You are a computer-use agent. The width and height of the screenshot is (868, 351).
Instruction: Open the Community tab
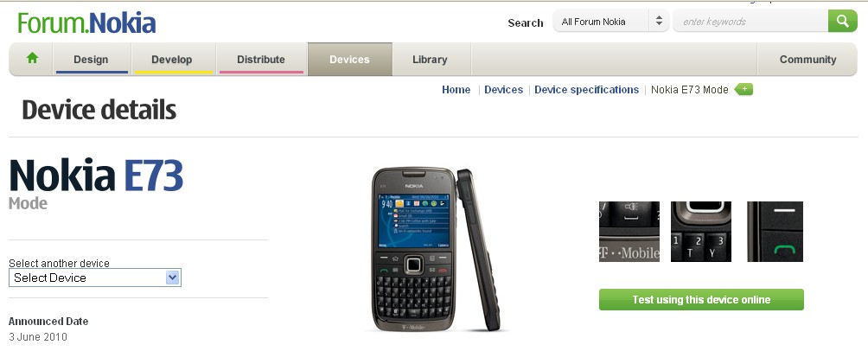[x=807, y=60]
